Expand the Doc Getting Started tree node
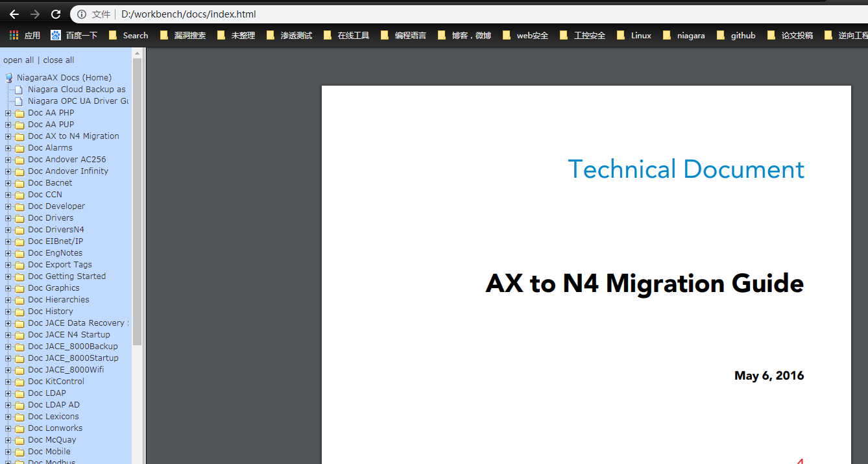Viewport: 868px width, 464px height. pos(8,276)
